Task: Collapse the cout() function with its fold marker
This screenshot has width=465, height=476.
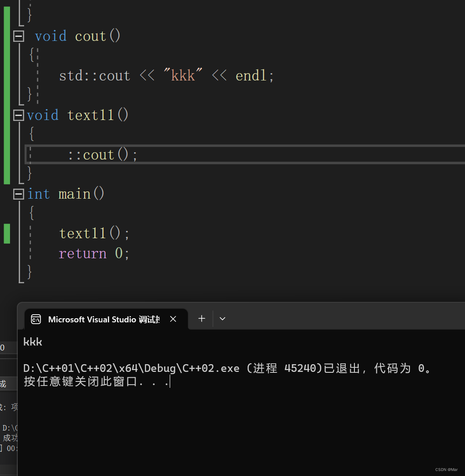Action: click(18, 35)
